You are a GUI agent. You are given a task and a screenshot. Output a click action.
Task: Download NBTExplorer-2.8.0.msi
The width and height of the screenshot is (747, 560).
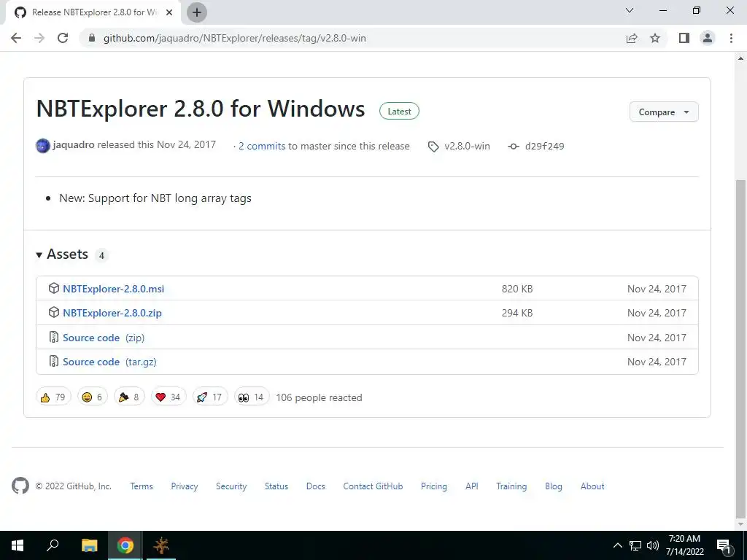pyautogui.click(x=113, y=289)
